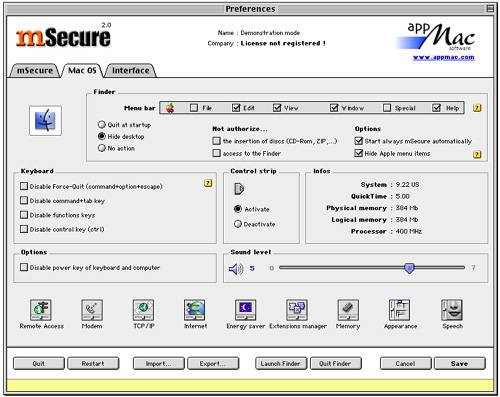Image resolution: width=500 pixels, height=397 pixels.
Task: Enable the Special menu checkbox
Action: 387,108
